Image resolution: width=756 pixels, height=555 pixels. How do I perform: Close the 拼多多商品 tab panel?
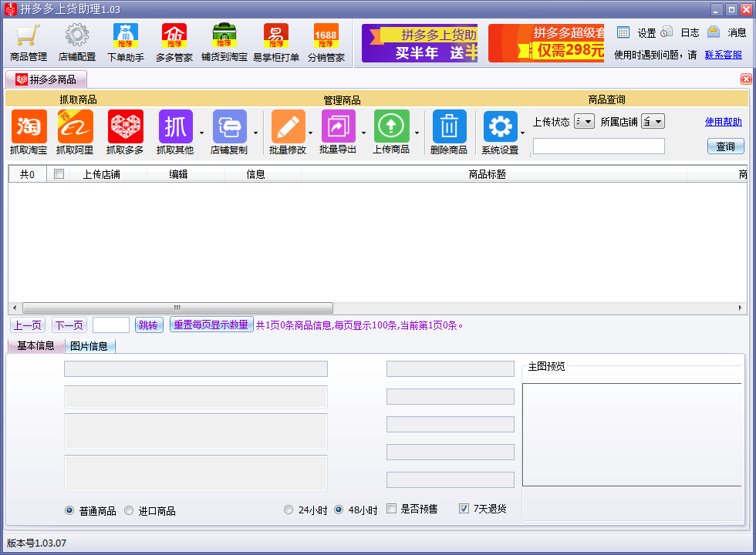(746, 79)
